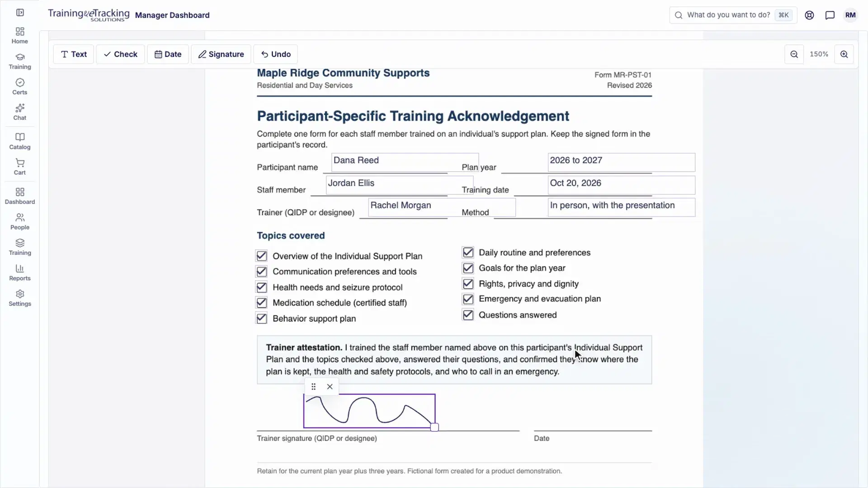The image size is (868, 488).
Task: Uncheck Daily routine and preferences
Action: pyautogui.click(x=468, y=252)
